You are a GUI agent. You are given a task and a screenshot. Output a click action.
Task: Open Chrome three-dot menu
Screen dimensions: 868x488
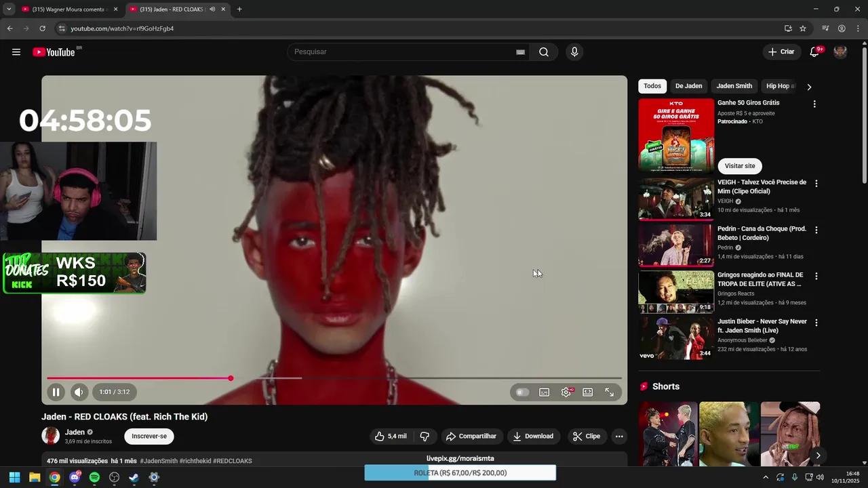tap(858, 28)
